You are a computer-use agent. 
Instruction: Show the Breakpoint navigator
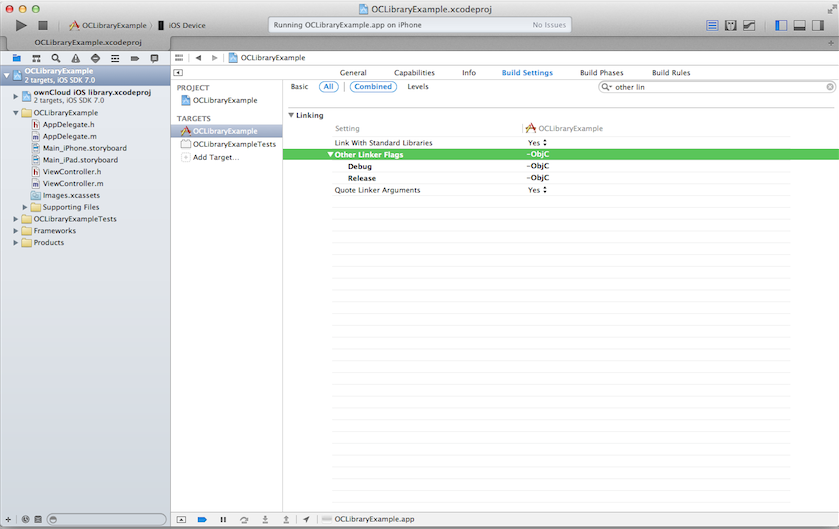[135, 59]
